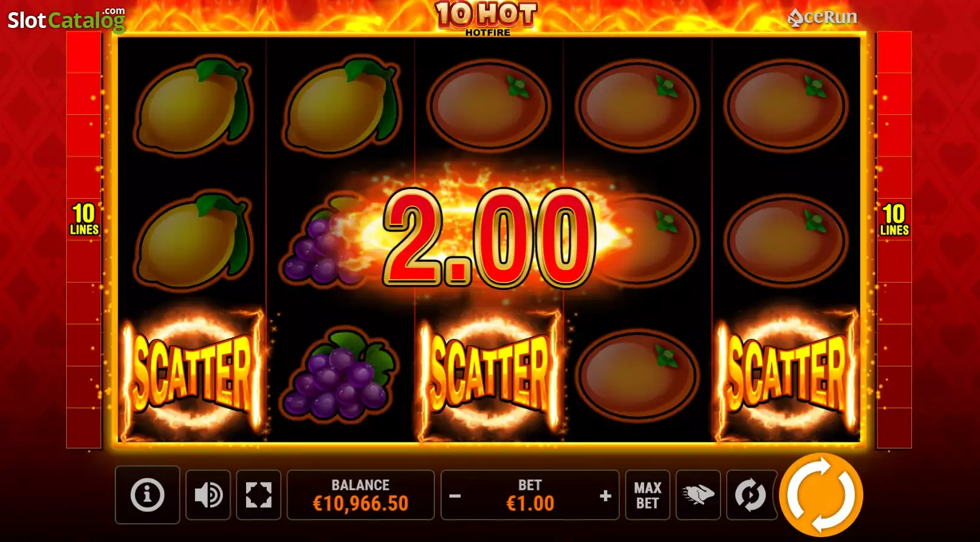Image resolution: width=980 pixels, height=542 pixels.
Task: Open the SlotCatalog.com logo link
Action: click(66, 19)
